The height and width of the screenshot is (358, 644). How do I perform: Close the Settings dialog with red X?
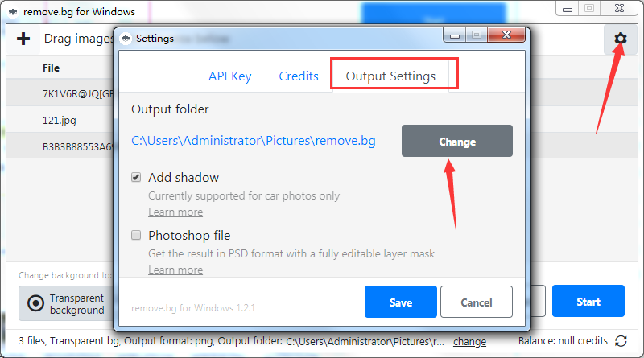click(x=506, y=35)
